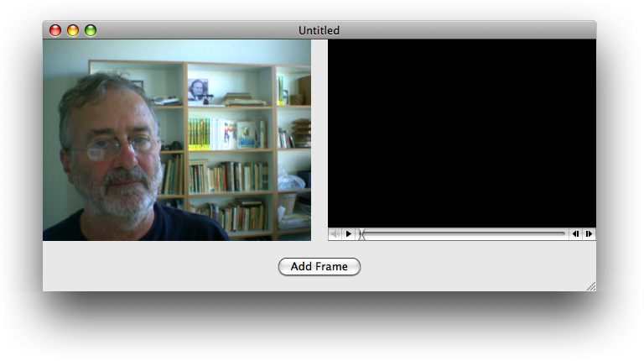Step forward one frame in movie
This screenshot has height=361, width=644.
[589, 234]
